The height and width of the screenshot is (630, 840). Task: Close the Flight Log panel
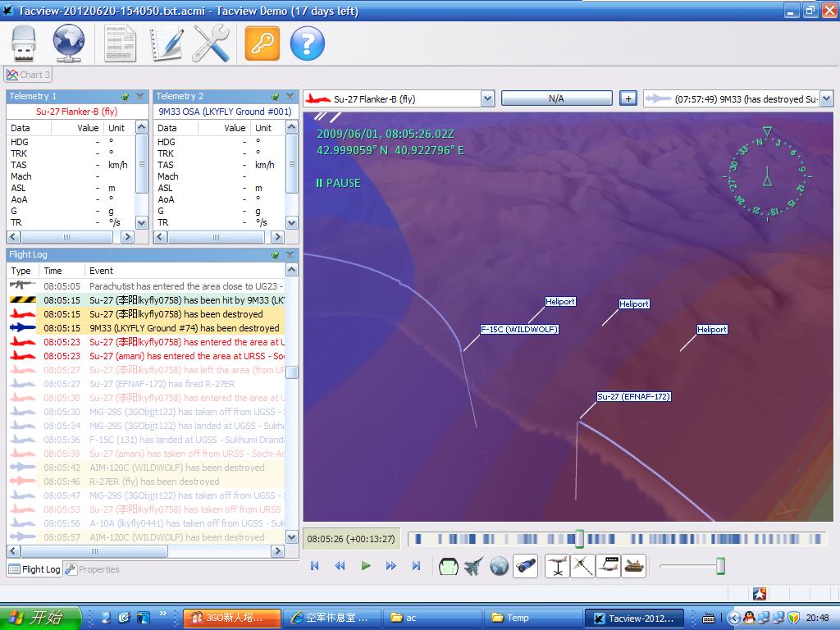(290, 255)
